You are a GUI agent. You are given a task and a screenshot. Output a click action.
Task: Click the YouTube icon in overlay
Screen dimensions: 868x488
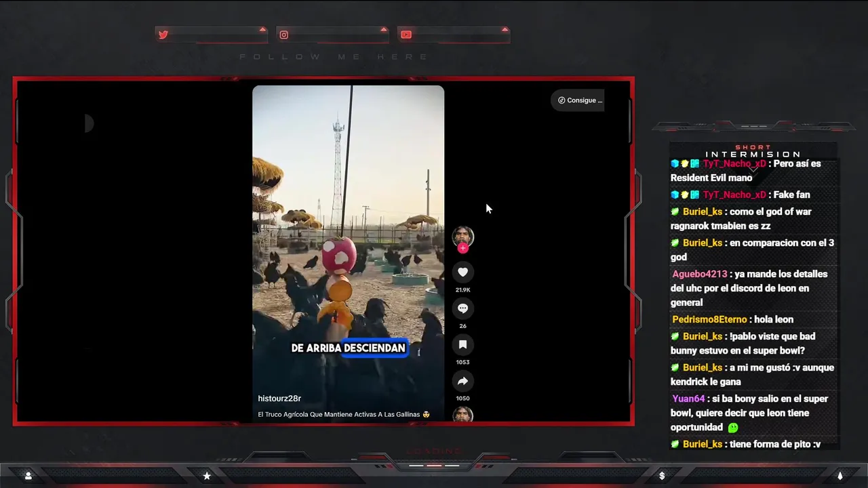point(406,35)
